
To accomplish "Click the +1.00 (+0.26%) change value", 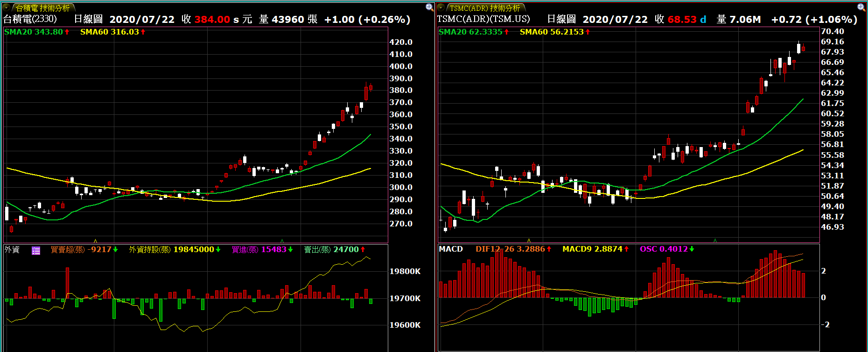I will [367, 19].
